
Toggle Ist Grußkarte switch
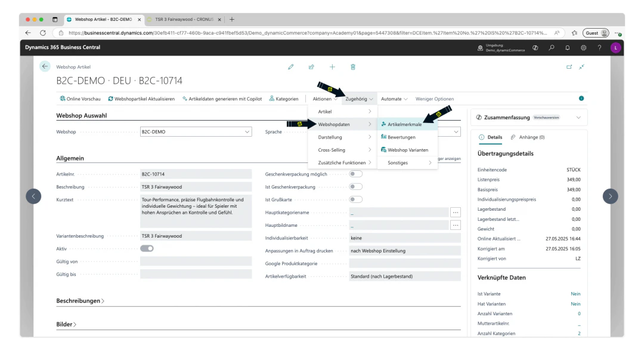click(355, 199)
